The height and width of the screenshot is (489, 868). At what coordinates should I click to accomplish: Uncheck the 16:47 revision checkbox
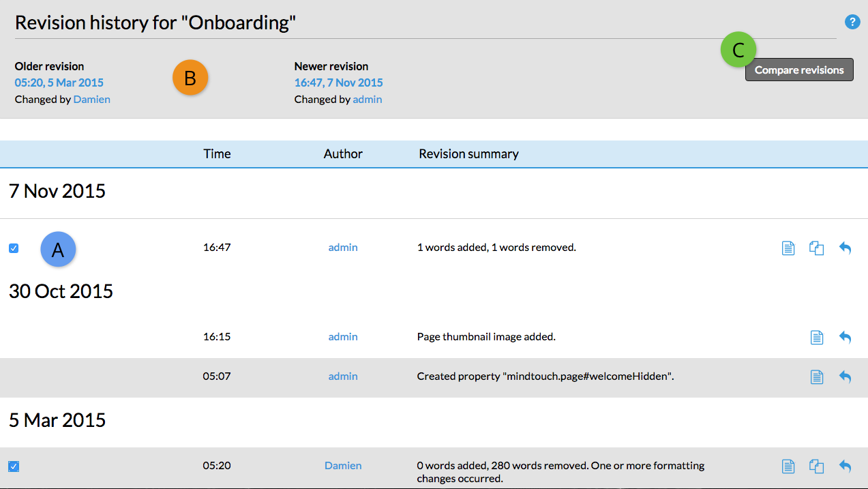point(14,248)
